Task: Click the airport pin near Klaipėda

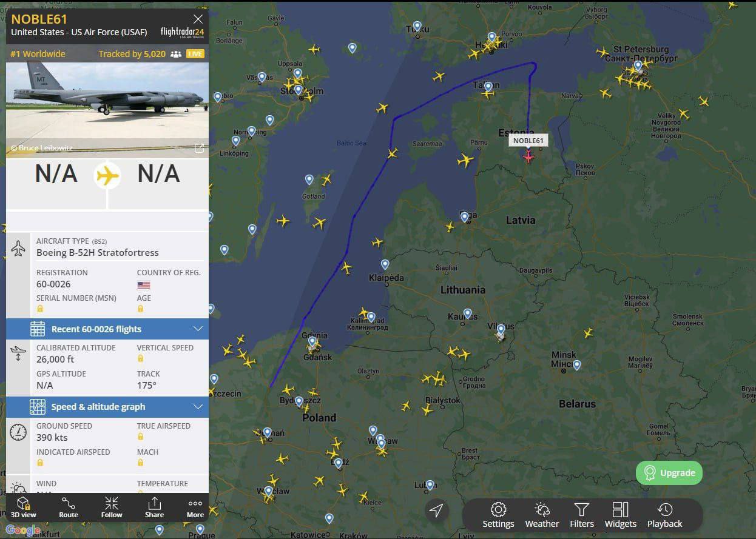Action: [385, 264]
